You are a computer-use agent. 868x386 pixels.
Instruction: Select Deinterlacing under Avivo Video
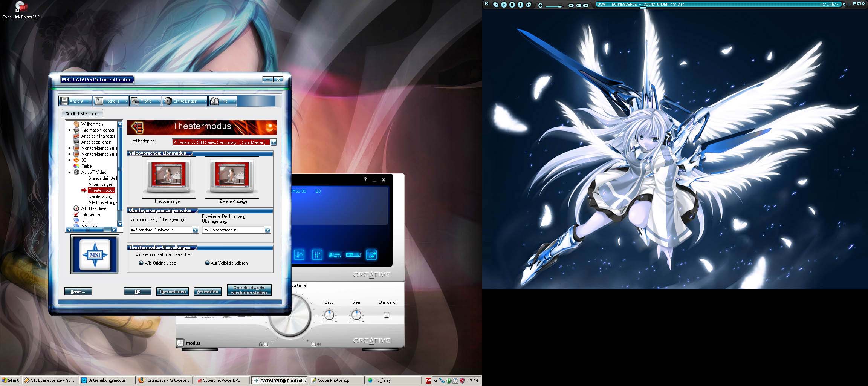(x=100, y=196)
